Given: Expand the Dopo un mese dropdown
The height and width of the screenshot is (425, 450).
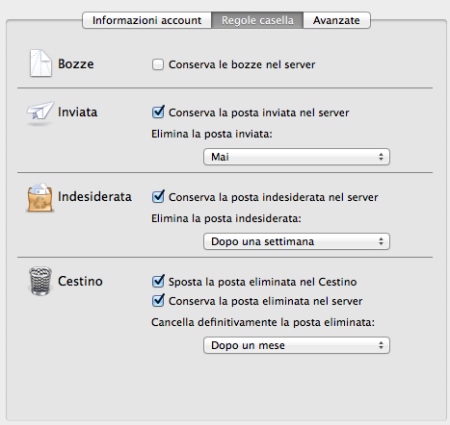Looking at the screenshot, I should (x=296, y=345).
